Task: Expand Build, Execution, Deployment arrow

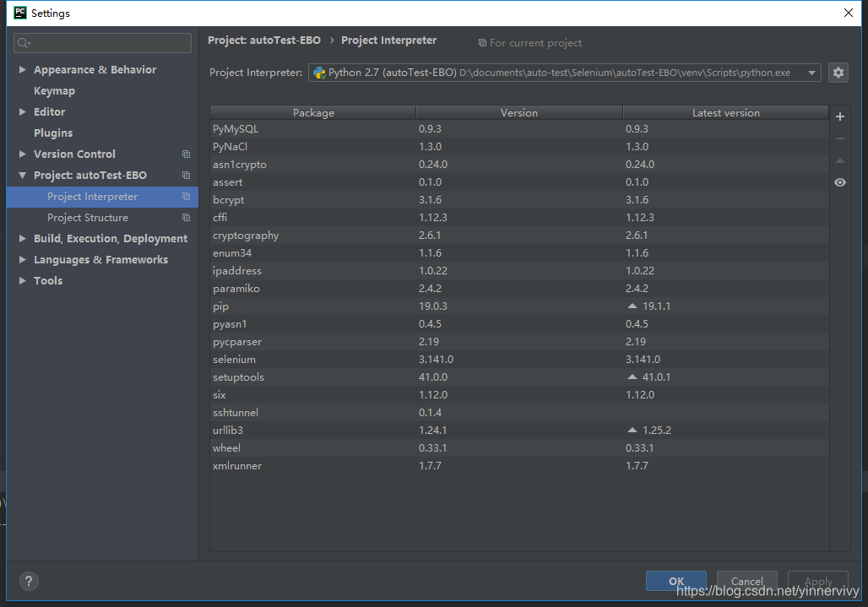Action: click(x=23, y=238)
